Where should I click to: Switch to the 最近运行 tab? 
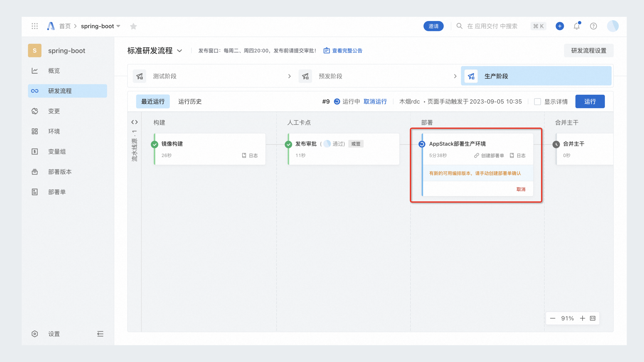point(153,101)
